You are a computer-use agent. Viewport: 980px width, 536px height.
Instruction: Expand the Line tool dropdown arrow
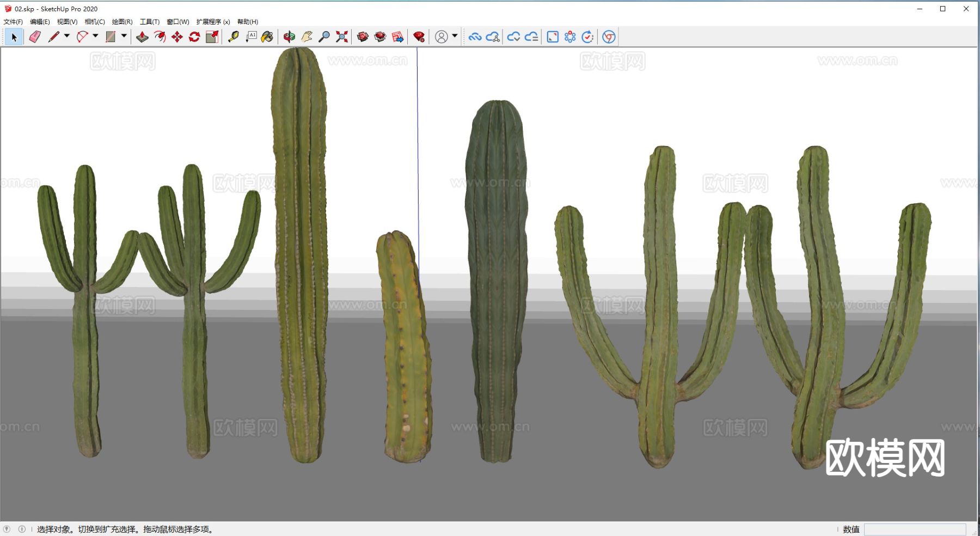pos(67,36)
